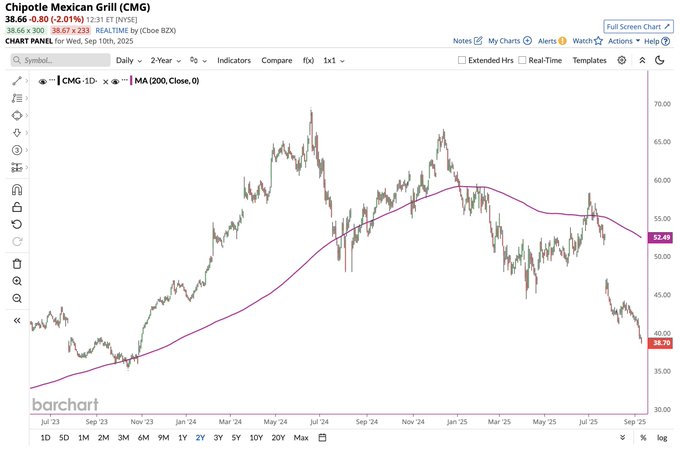Collapse the drawing tools sidebar
The width and height of the screenshot is (680, 449).
click(17, 321)
